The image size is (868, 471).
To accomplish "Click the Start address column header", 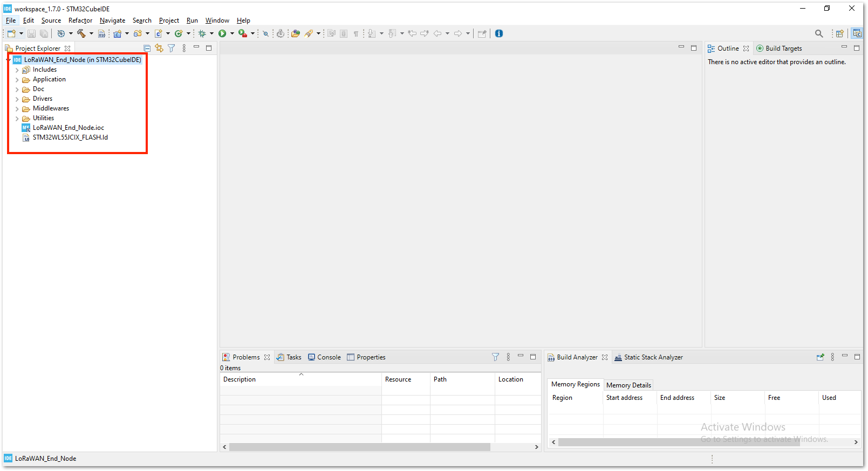I will (630, 398).
